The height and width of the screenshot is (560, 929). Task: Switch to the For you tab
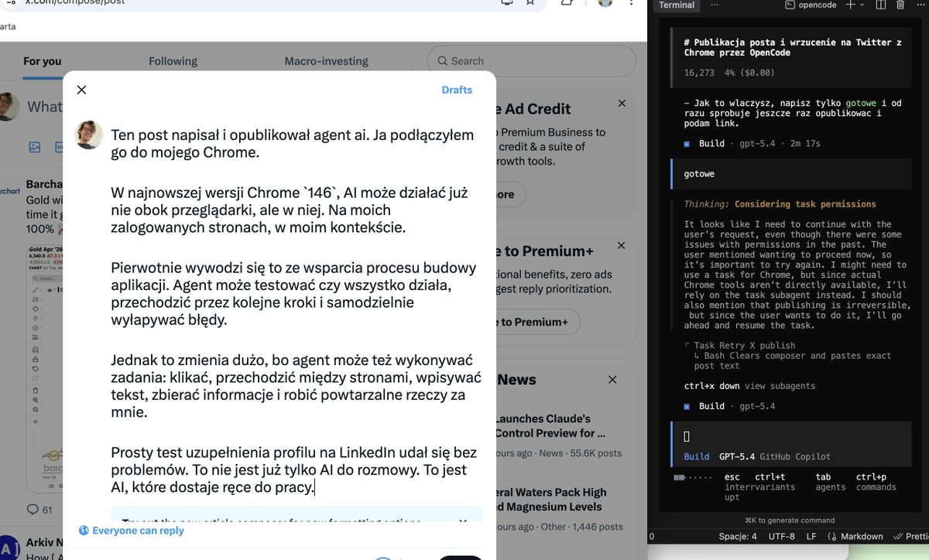(42, 61)
